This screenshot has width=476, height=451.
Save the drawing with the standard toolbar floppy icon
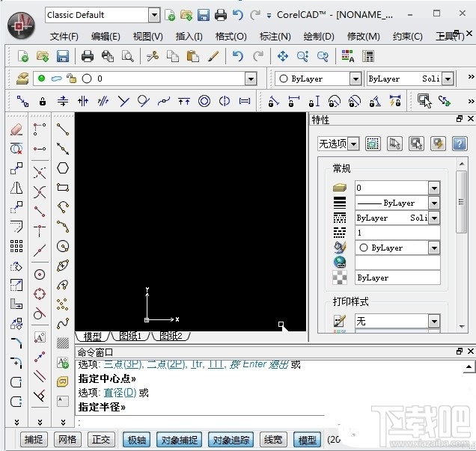coord(63,56)
